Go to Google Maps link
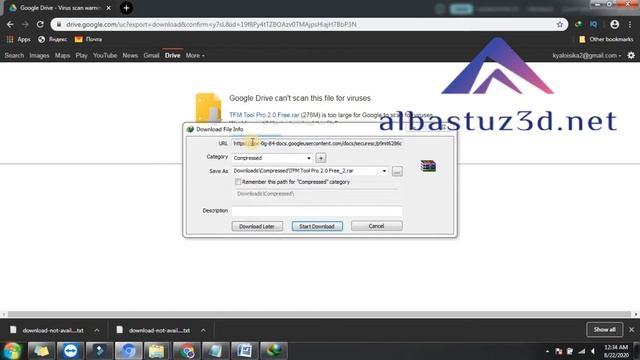640x360 pixels. point(62,55)
